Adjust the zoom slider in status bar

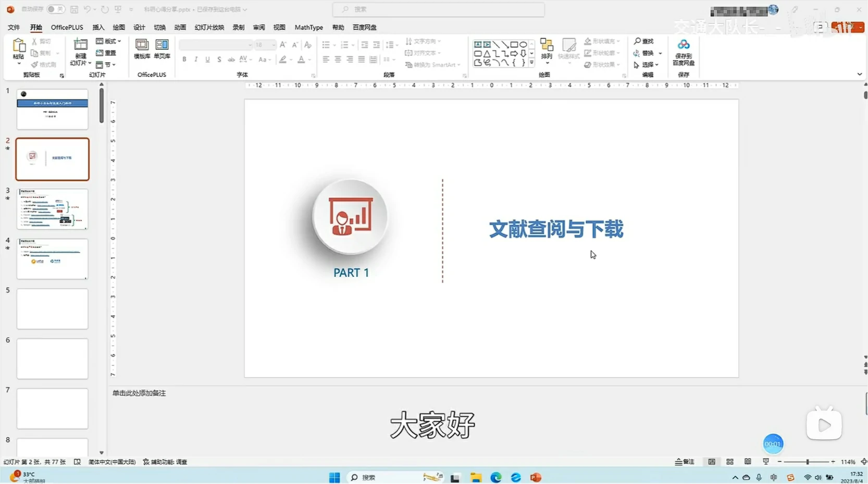(x=807, y=462)
